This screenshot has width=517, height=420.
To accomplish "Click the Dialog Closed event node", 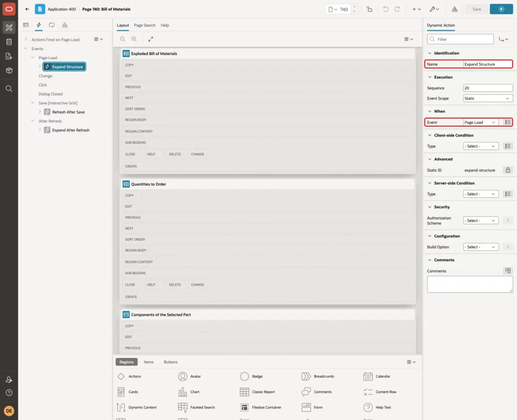I will (50, 94).
